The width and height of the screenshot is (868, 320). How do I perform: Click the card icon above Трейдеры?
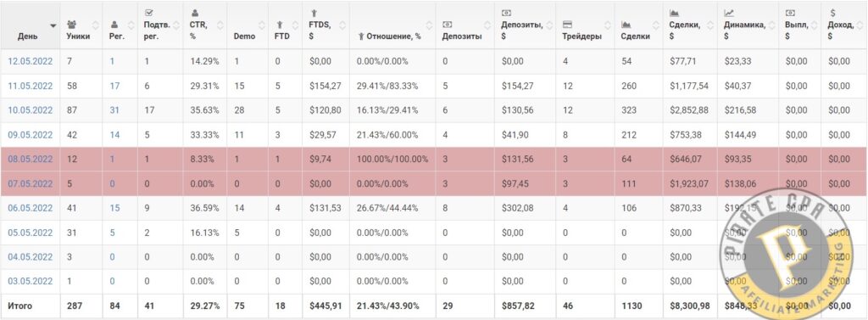[567, 25]
